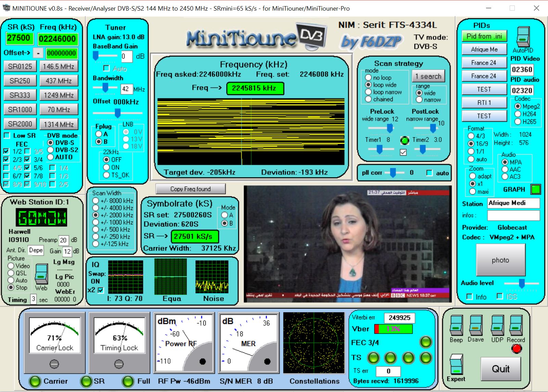Screen dimensions: 548x392
Task: Click the Constellations plot display
Action: [x=314, y=343]
